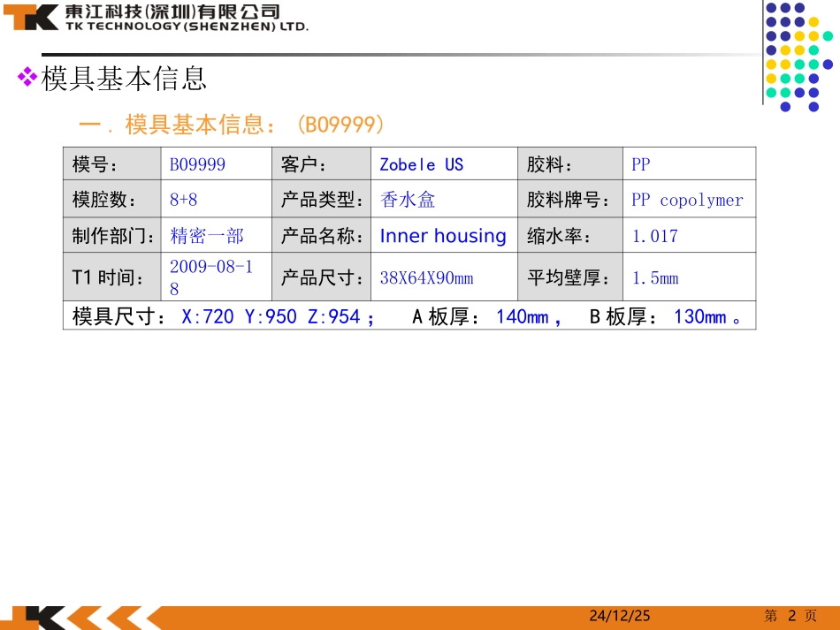Select the product name Inner housing

(443, 236)
